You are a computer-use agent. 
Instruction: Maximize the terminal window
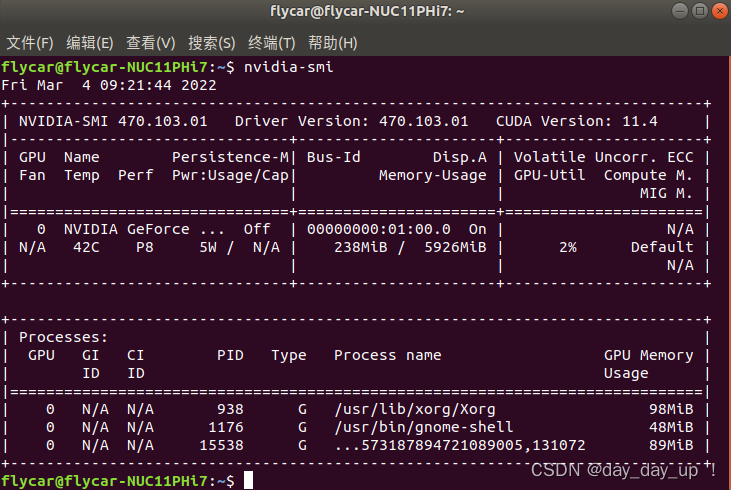point(700,11)
